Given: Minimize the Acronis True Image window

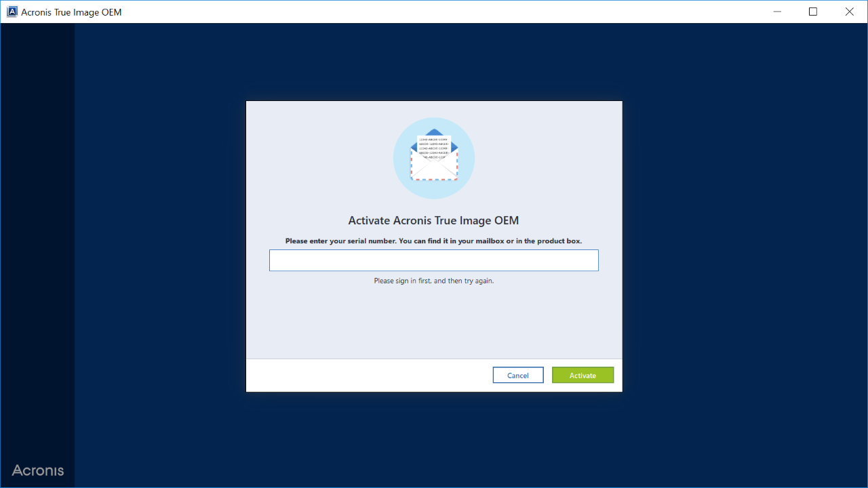Looking at the screenshot, I should click(x=776, y=12).
